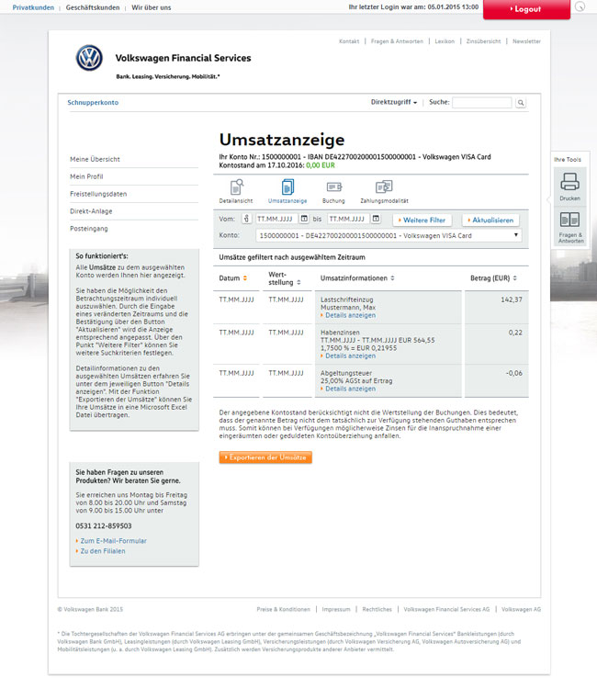The height and width of the screenshot is (700, 597).
Task: Open Meine Übersicht in sidebar
Action: point(95,159)
